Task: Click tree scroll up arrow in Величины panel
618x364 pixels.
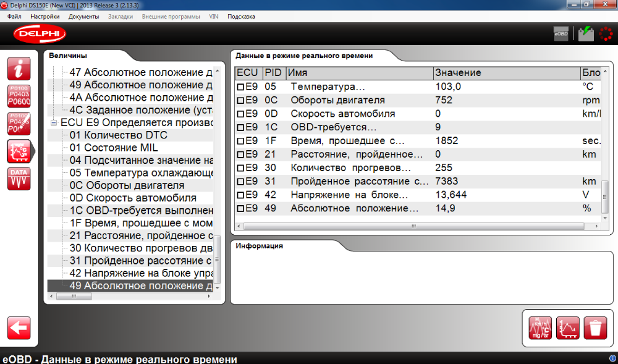Action: [217, 71]
